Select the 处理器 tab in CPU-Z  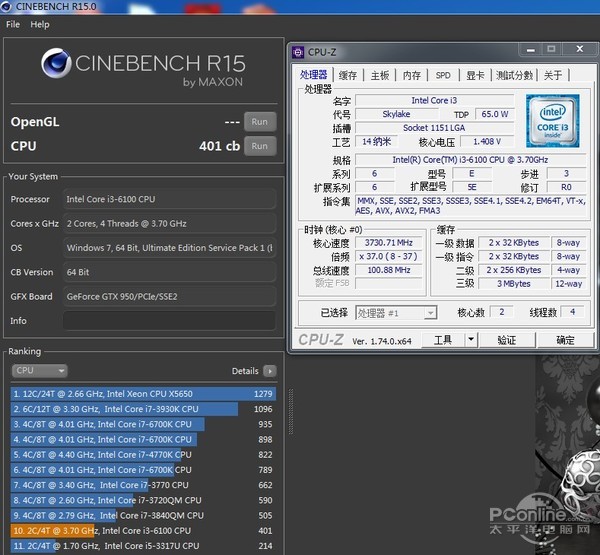point(313,75)
